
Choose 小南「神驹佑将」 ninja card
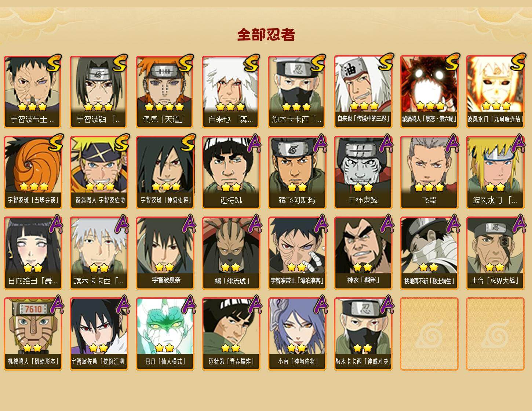click(x=297, y=334)
